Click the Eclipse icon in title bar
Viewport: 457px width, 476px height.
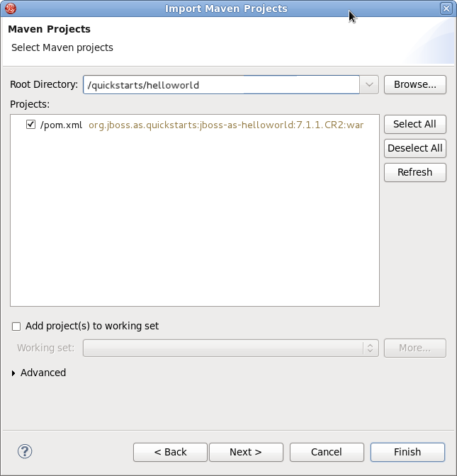pyautogui.click(x=10, y=8)
